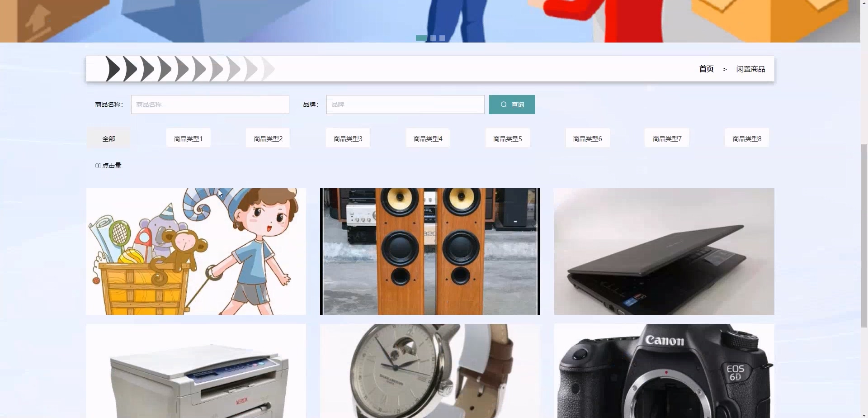This screenshot has height=418, width=868.
Task: Open the wristwatch product
Action: [430, 371]
